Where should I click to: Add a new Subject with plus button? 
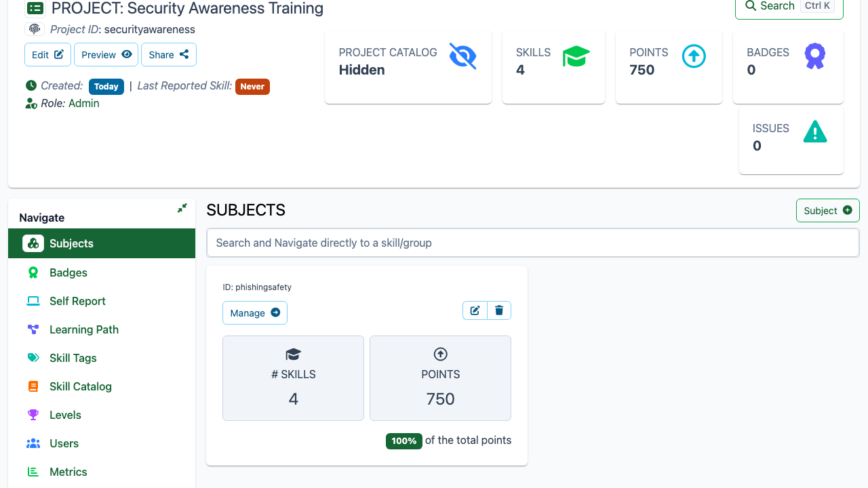(828, 211)
